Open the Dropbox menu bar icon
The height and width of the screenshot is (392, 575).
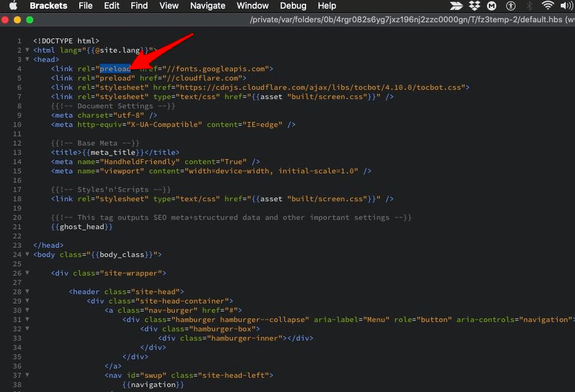point(475,6)
